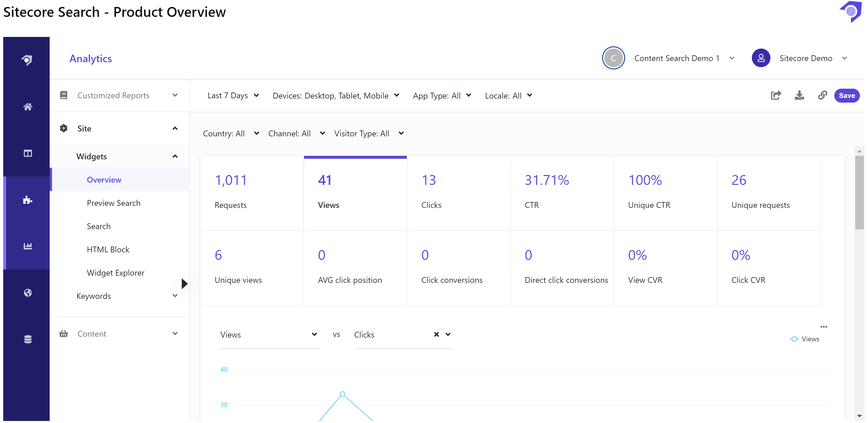The width and height of the screenshot is (868, 423).
Task: Click the database stack sidebar icon
Action: (x=28, y=340)
